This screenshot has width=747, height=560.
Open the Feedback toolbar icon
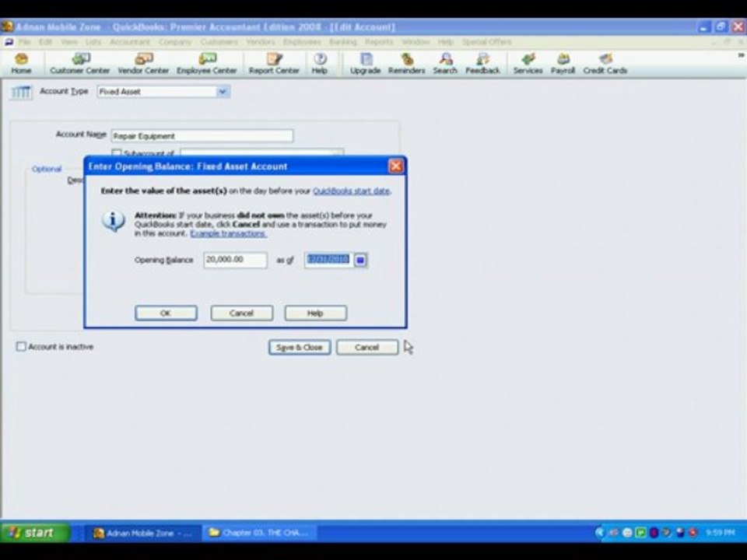tap(482, 64)
